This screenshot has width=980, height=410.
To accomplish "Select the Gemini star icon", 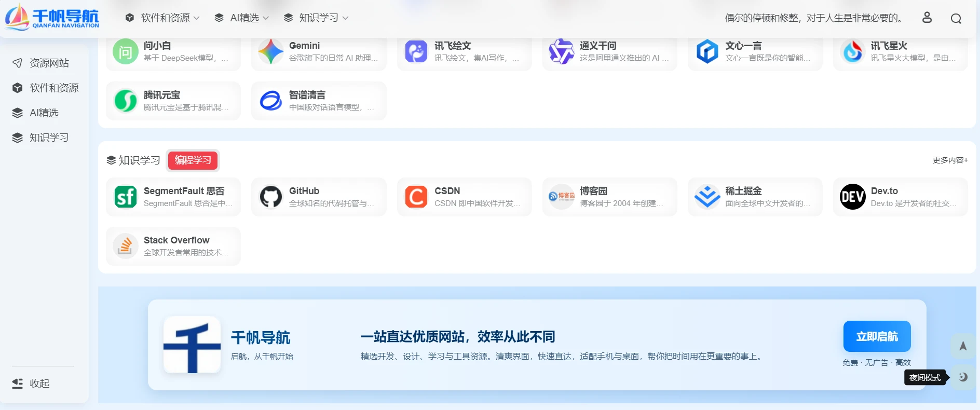I will pos(270,52).
